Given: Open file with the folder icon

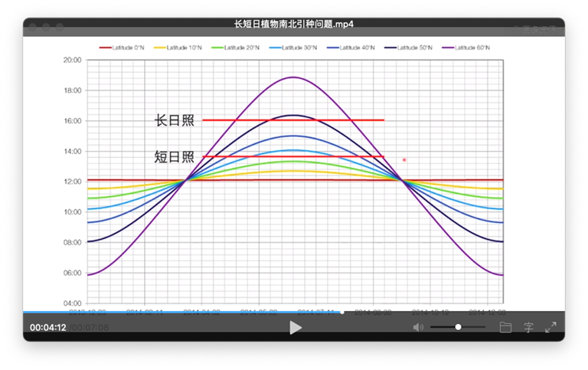Looking at the screenshot, I should click(x=505, y=327).
